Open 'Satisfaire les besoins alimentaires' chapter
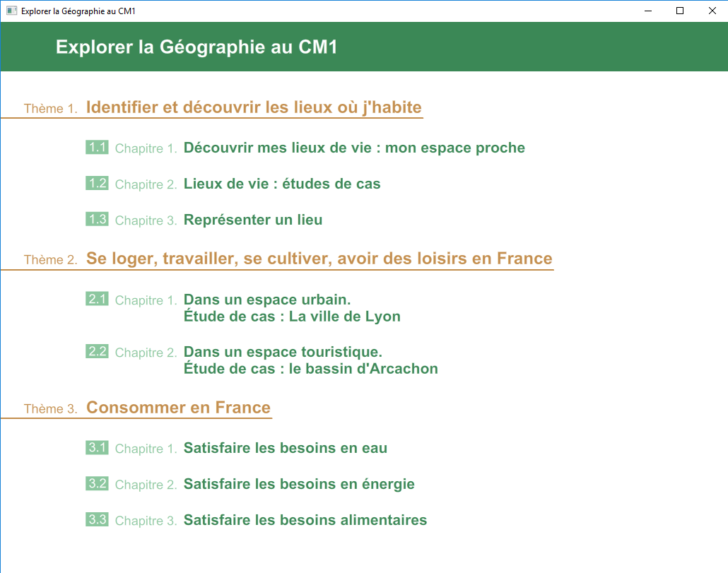The image size is (728, 573). pos(305,520)
